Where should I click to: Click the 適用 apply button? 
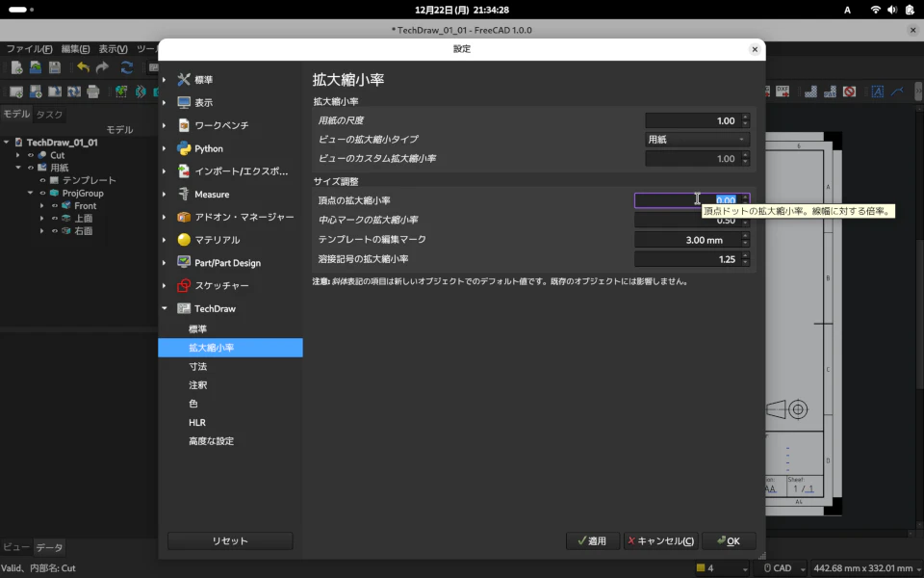click(593, 540)
